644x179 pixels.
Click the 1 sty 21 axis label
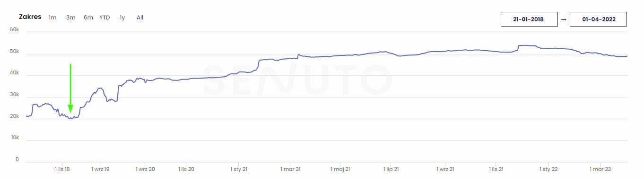coord(239,169)
